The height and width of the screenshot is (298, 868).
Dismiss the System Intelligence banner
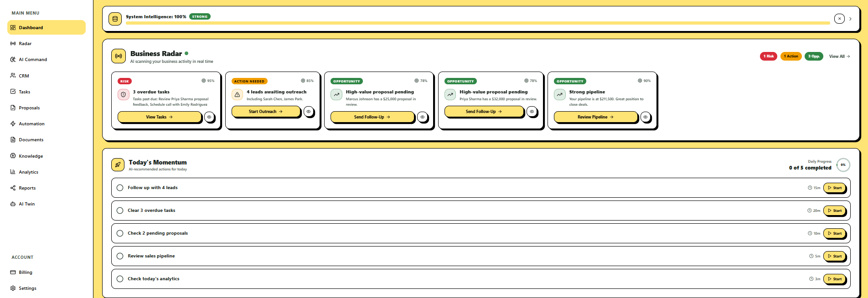(x=839, y=19)
